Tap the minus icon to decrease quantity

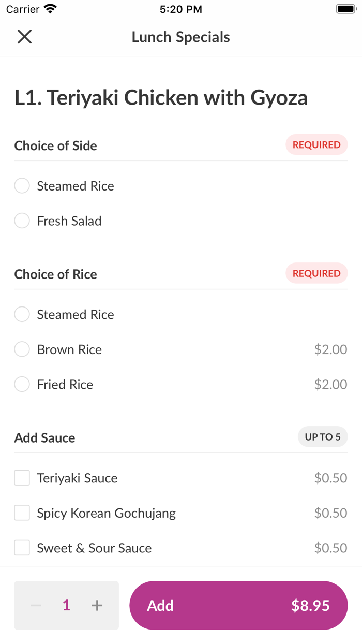[36, 605]
